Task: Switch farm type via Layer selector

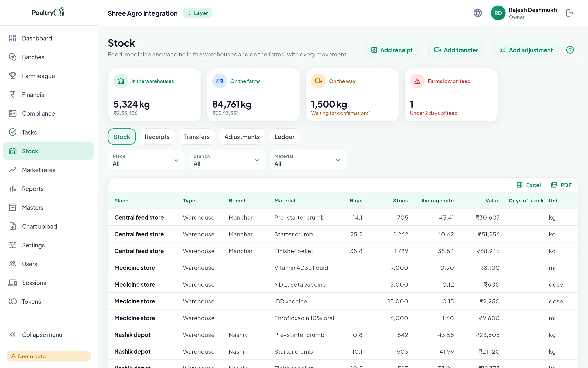Action: [197, 13]
